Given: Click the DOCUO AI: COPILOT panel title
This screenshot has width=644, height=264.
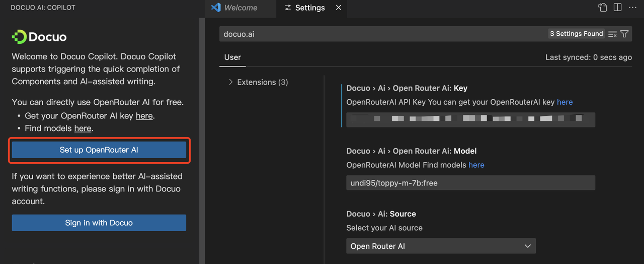Looking at the screenshot, I should pos(43,8).
